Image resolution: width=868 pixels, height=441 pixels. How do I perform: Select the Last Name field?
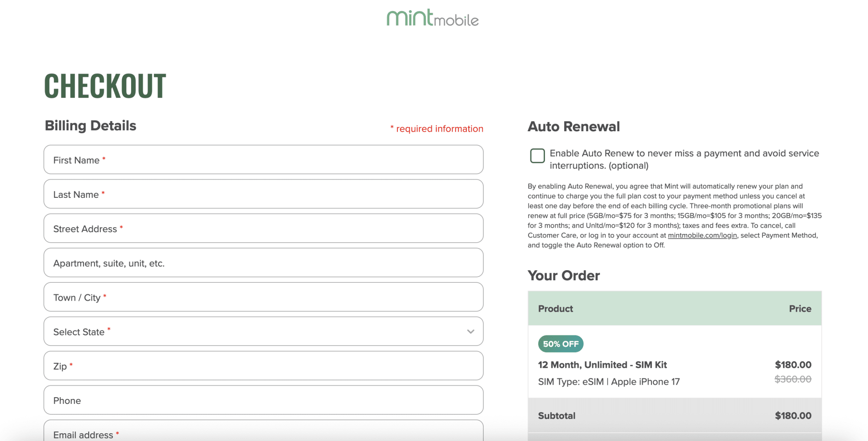pos(263,194)
